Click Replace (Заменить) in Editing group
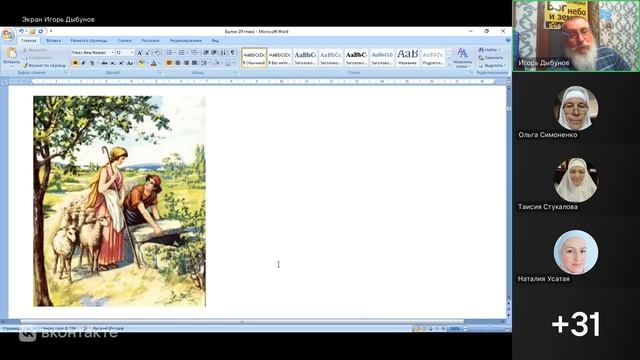Image resolution: width=640 pixels, height=360 pixels. click(x=491, y=58)
